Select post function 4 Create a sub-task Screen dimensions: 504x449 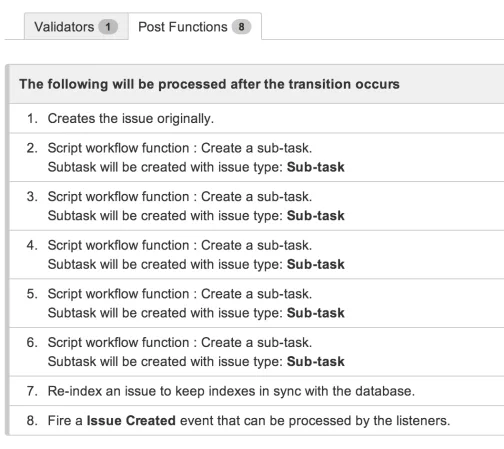point(257,255)
